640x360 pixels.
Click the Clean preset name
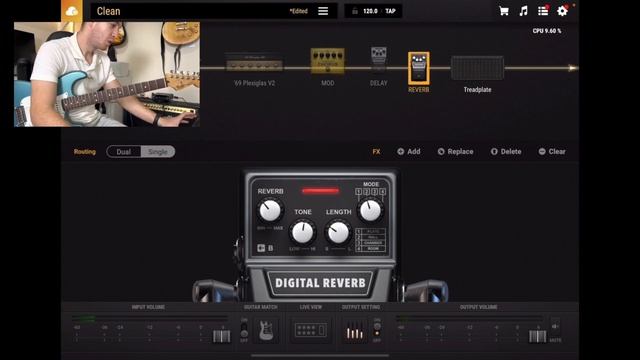[x=108, y=11]
